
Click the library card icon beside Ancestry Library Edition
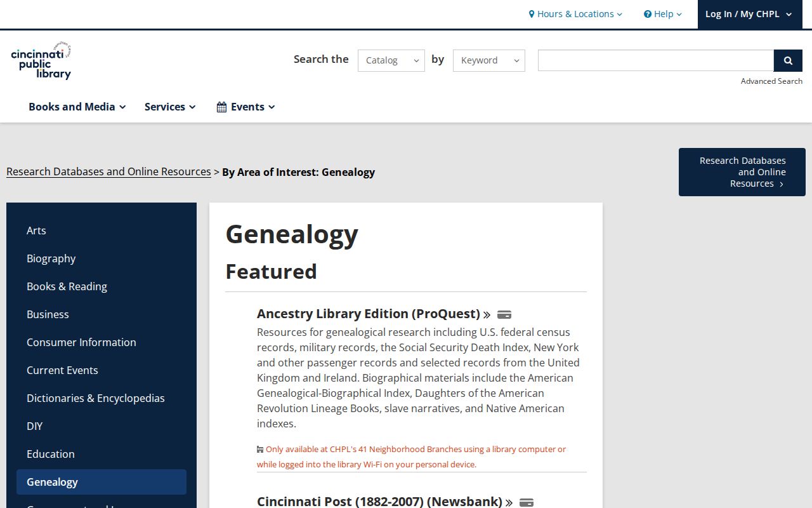tap(504, 314)
